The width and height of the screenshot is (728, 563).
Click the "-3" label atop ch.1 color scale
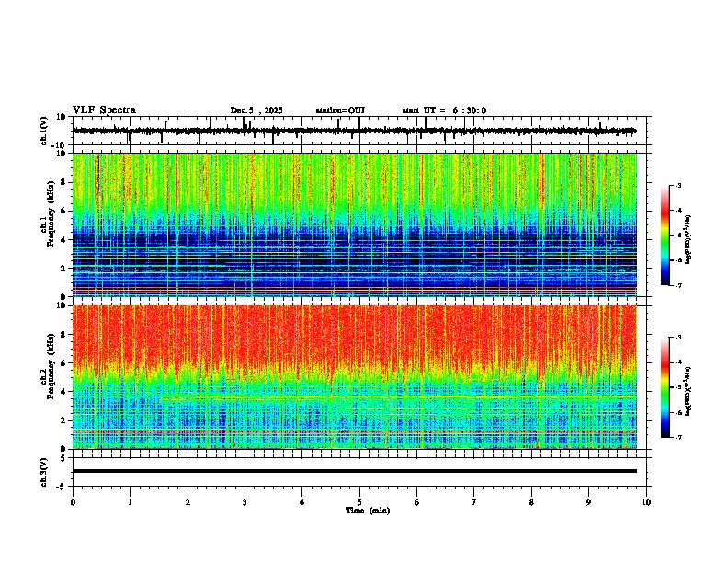click(x=678, y=185)
